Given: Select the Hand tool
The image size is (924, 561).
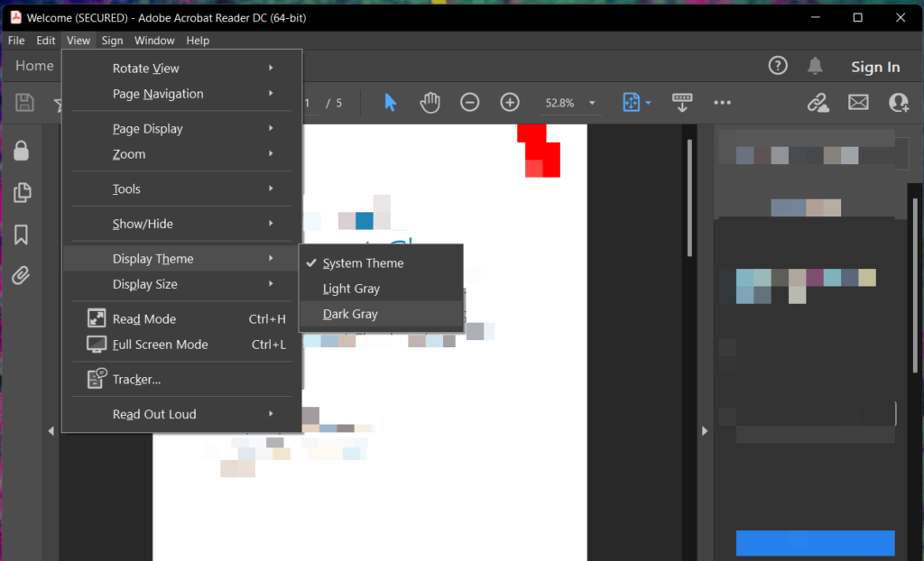Looking at the screenshot, I should click(430, 102).
